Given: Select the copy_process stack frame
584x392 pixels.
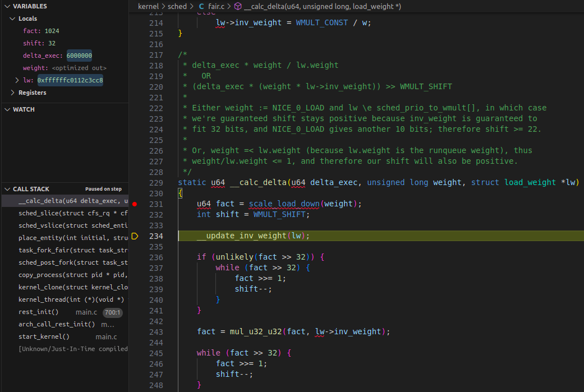Looking at the screenshot, I should 65,275.
